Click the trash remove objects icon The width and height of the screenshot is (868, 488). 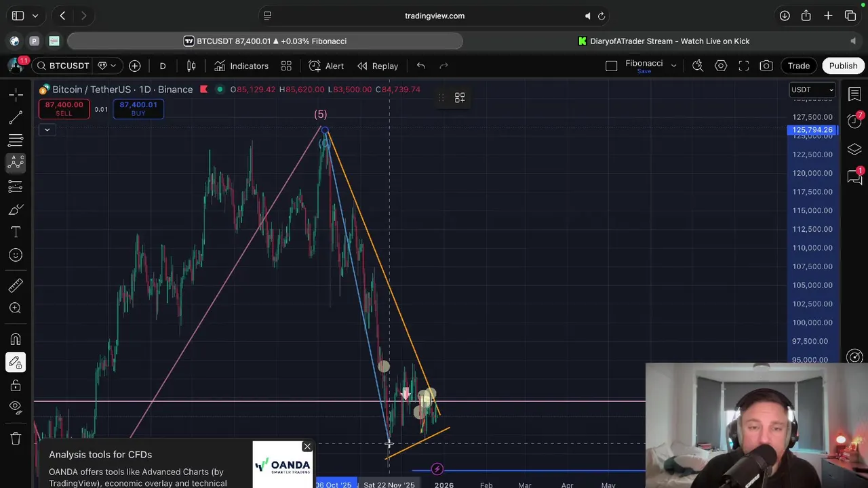click(x=16, y=438)
